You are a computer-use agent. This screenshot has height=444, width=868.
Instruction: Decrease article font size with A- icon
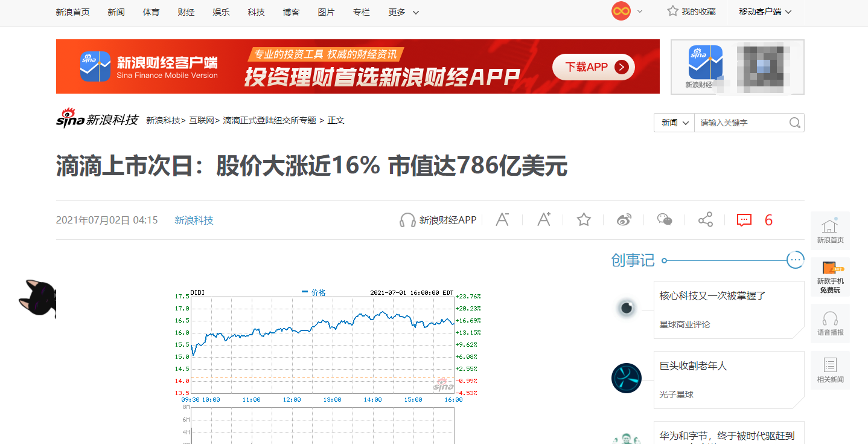(502, 219)
